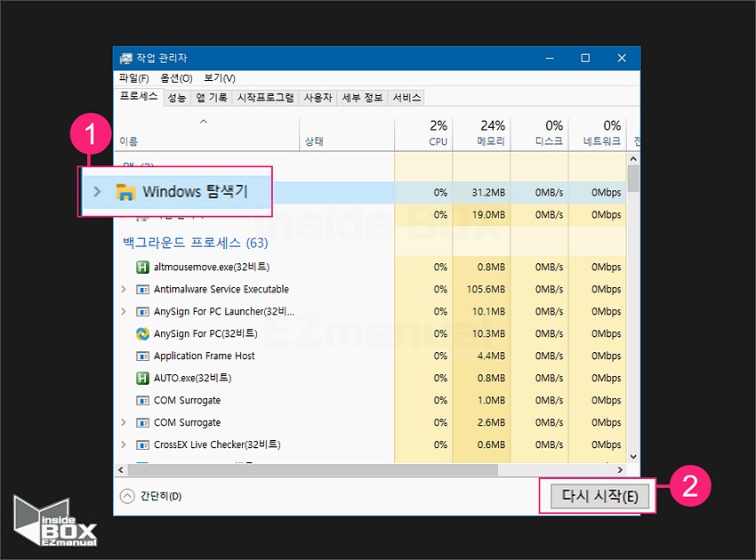Expand the Windows 탐색기 process
Viewport: 756px width, 560px height.
click(x=97, y=192)
